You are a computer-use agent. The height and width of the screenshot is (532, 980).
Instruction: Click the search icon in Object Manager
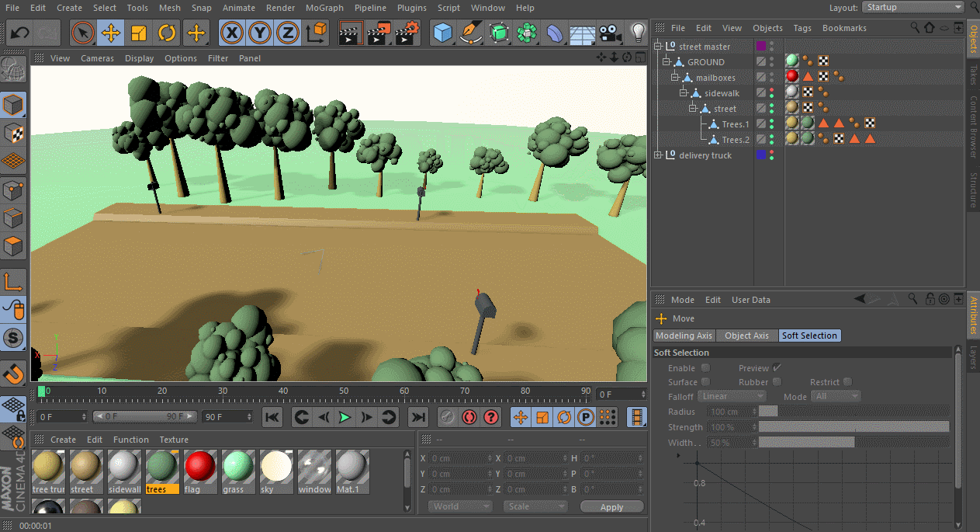(915, 28)
